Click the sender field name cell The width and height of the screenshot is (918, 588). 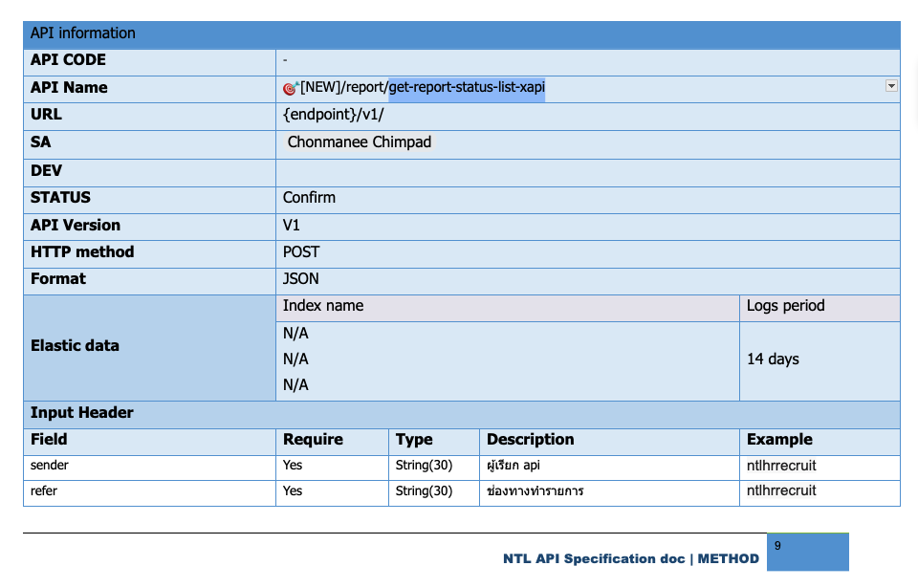pos(50,466)
